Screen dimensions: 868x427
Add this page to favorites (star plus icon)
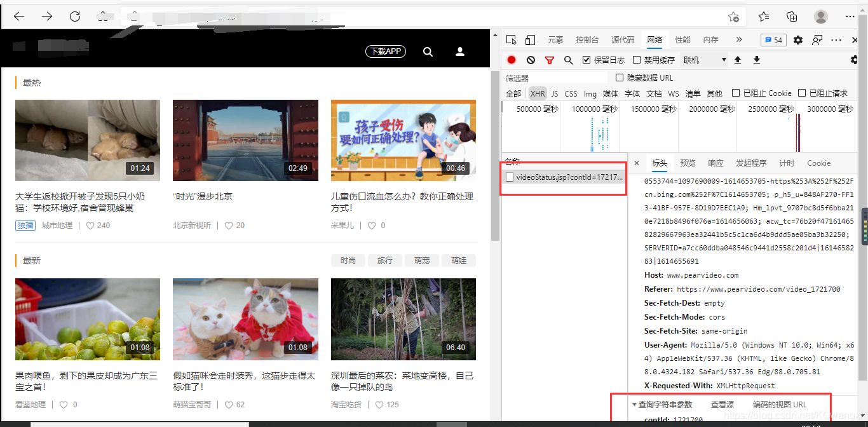pos(733,17)
